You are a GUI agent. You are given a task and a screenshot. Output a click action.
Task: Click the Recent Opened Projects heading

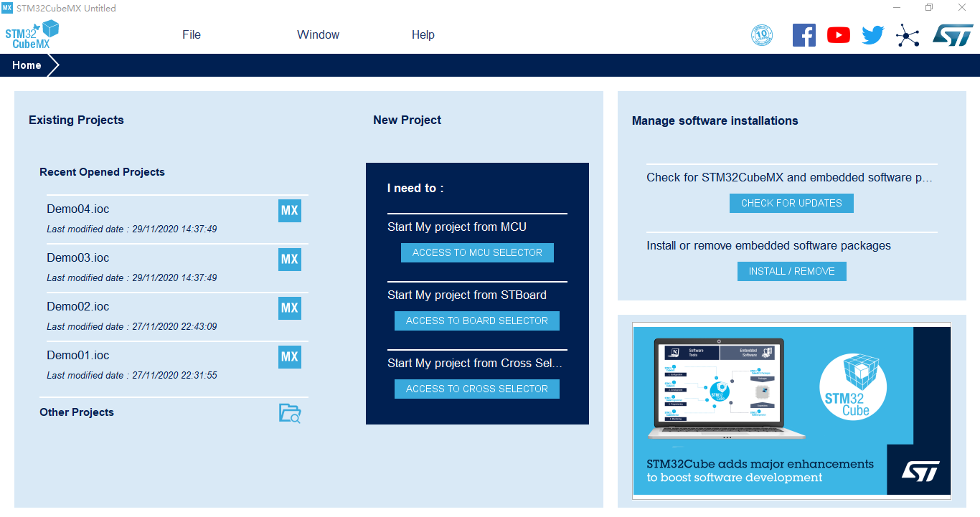coord(102,172)
